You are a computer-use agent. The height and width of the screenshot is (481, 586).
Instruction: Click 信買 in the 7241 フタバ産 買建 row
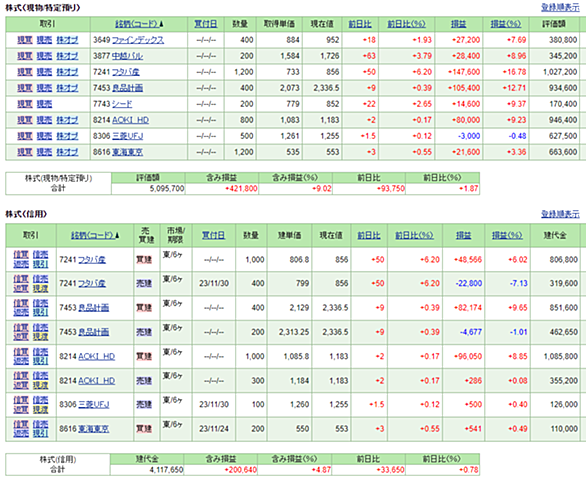tap(21, 255)
